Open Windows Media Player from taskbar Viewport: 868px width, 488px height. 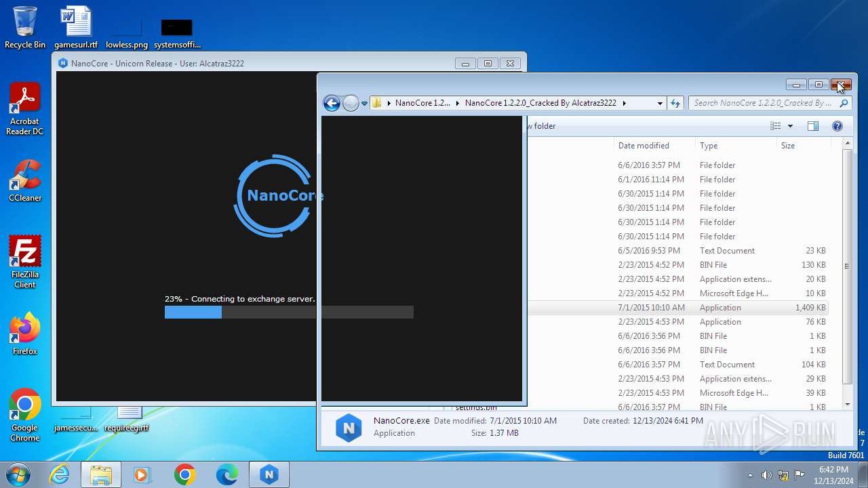[142, 474]
